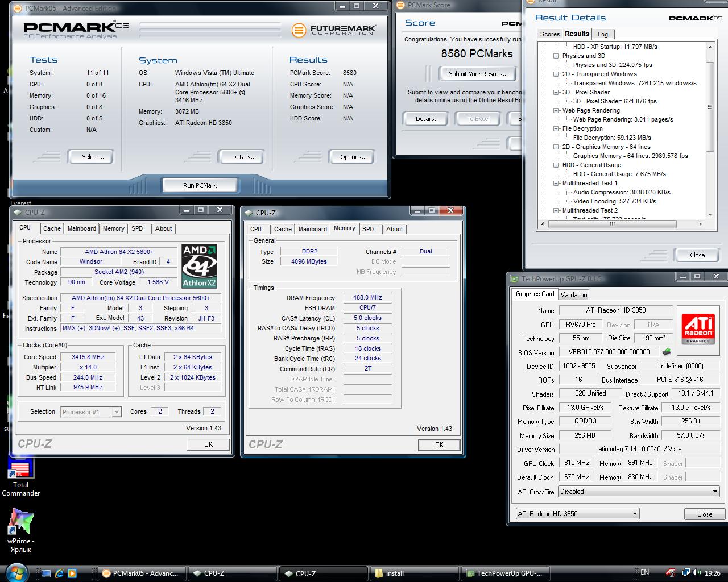
Task: Click the GPU Name field ATI Radeon HD 3850
Action: [615, 310]
